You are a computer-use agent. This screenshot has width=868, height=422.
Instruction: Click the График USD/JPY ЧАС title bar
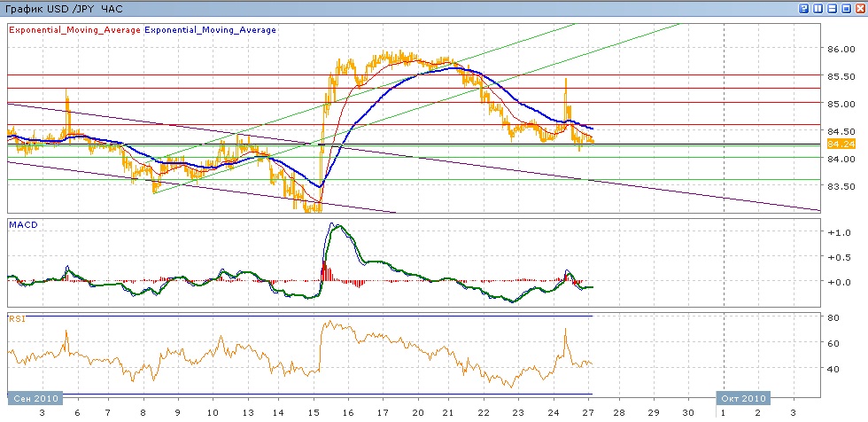(62, 8)
